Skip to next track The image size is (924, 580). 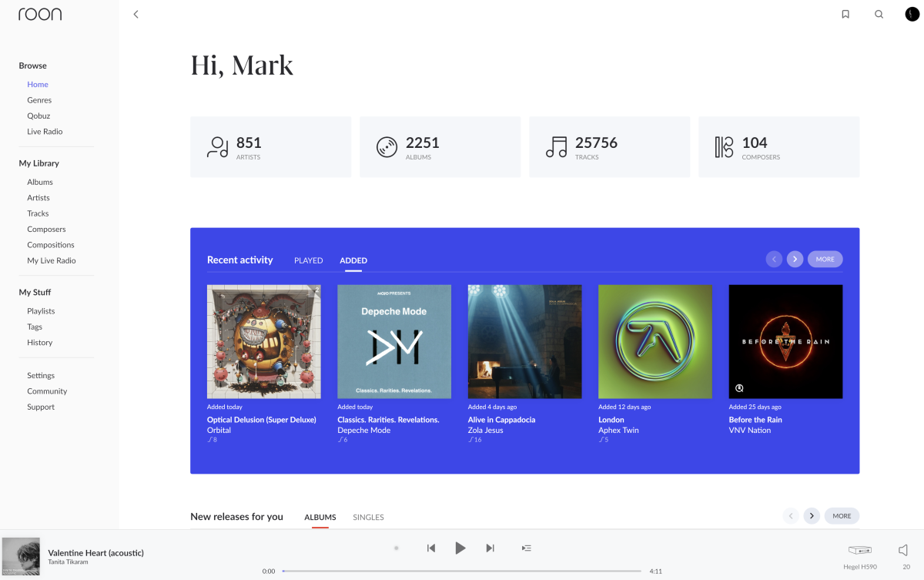490,548
